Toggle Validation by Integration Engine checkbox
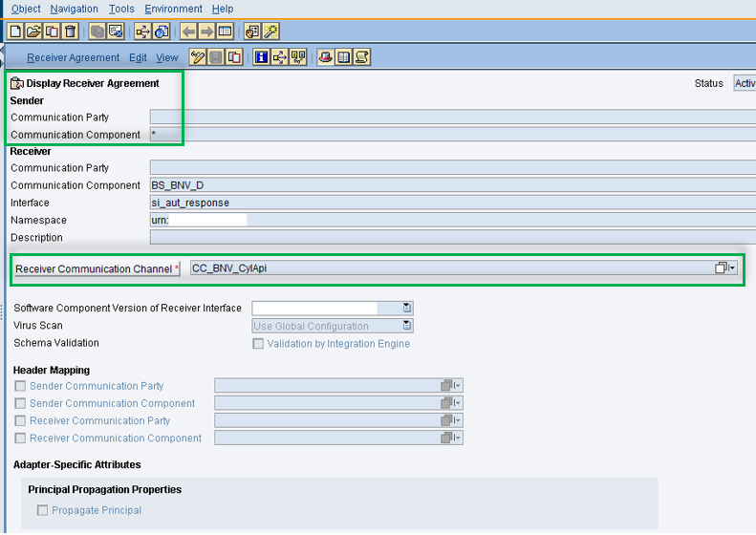756x535 pixels. (258, 344)
